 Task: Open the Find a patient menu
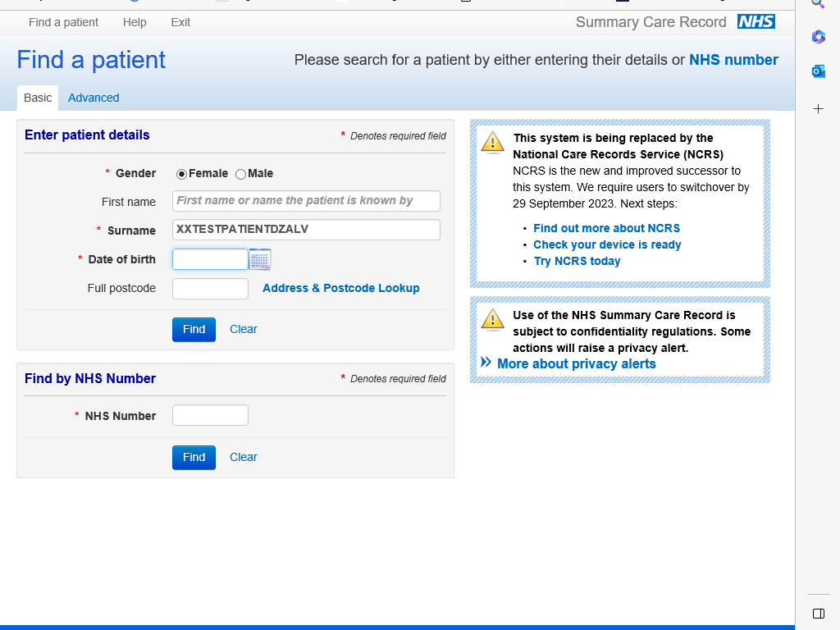coord(63,22)
